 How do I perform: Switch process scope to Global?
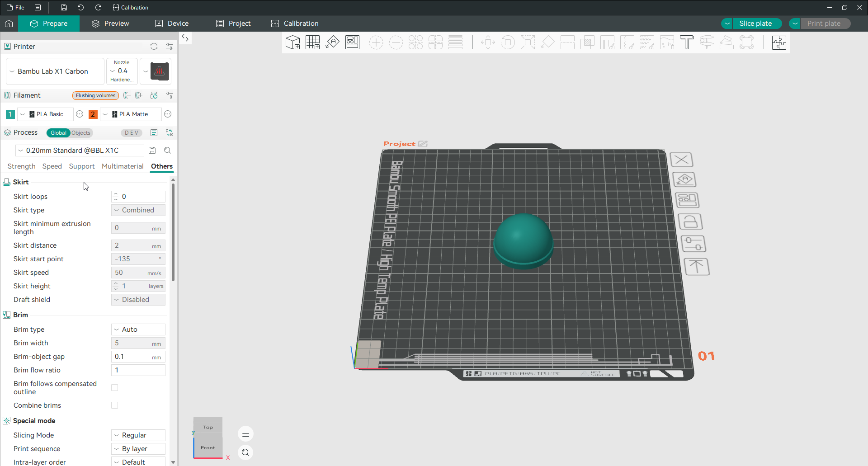(58, 132)
